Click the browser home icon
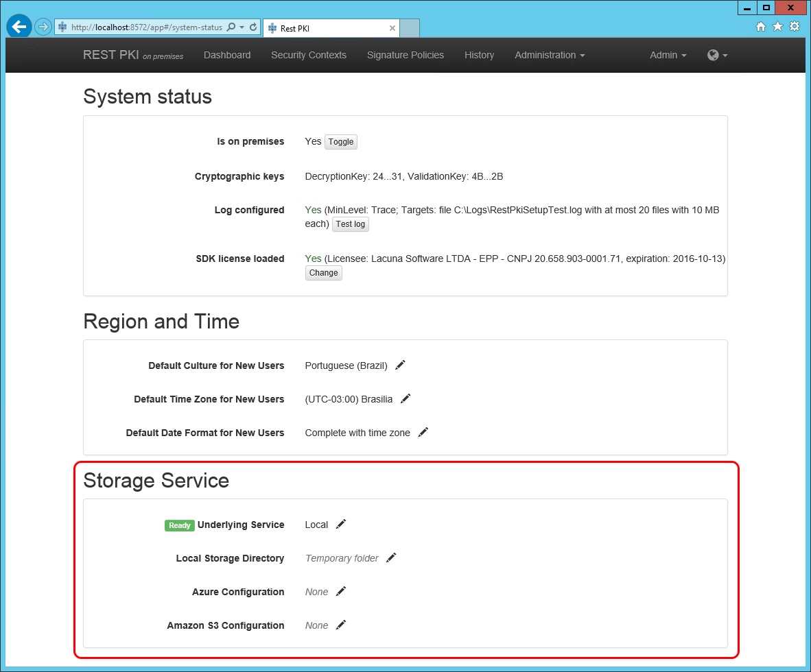 761,26
